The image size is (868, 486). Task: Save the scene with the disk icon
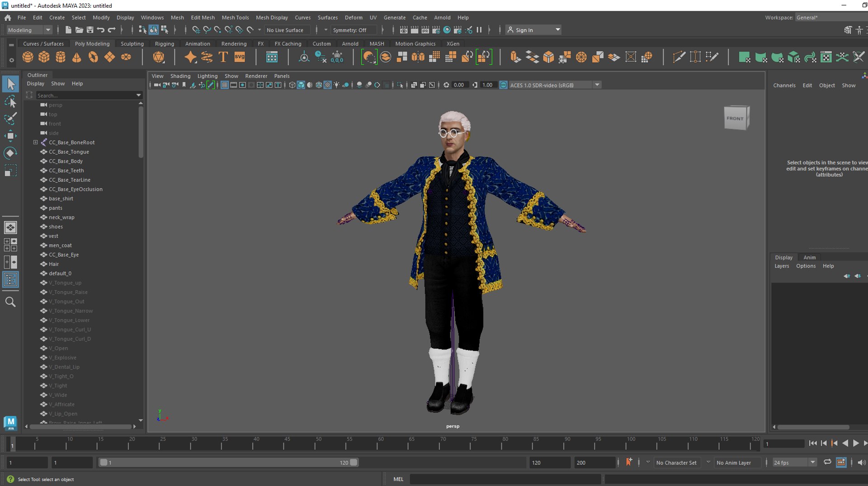click(x=90, y=30)
